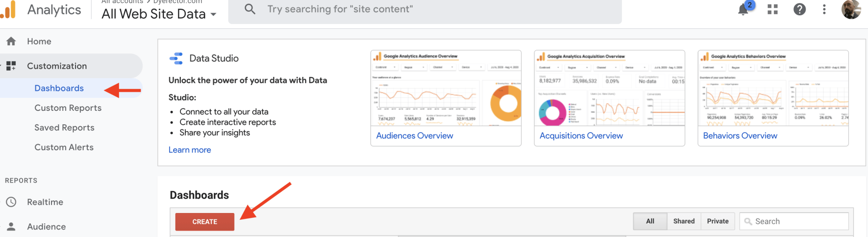This screenshot has width=868, height=237.
Task: Open Realtime reports
Action: [x=45, y=202]
